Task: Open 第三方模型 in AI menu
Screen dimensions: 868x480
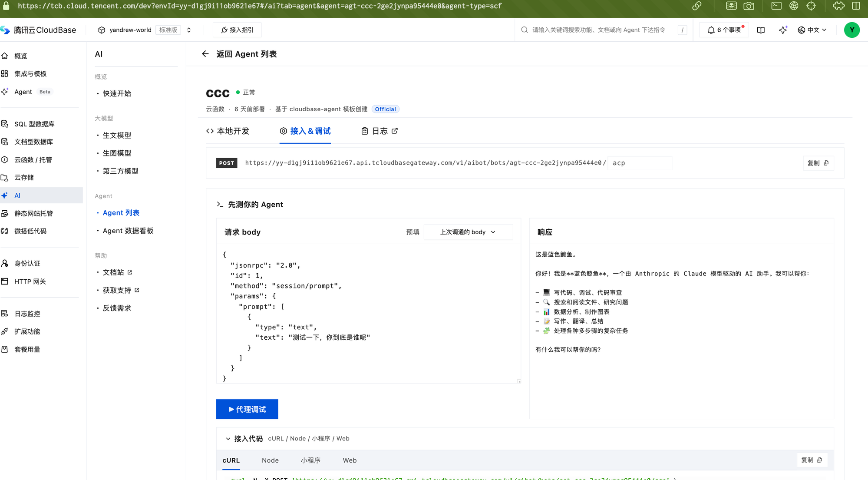Action: 120,171
